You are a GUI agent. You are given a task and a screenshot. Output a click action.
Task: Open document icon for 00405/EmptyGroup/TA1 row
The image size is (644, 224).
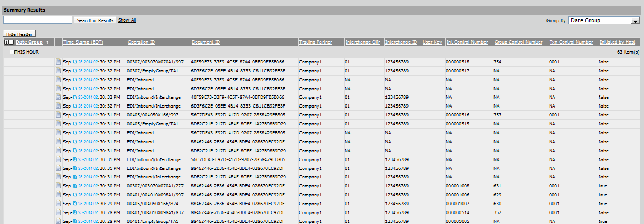pyautogui.click(x=58, y=124)
